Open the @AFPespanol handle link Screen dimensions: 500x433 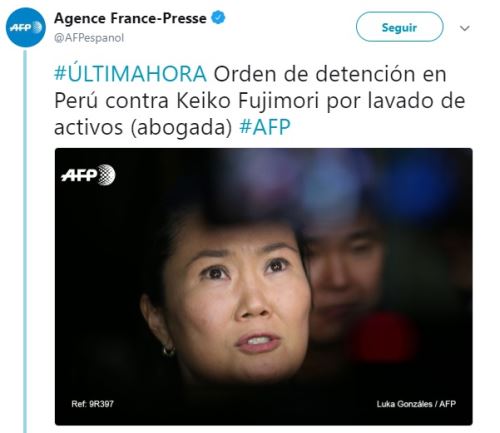coord(89,38)
